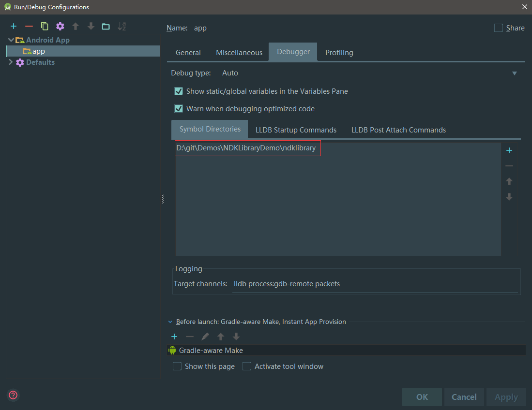Click the OK button
Screen dimensions: 532x410
click(x=422, y=397)
